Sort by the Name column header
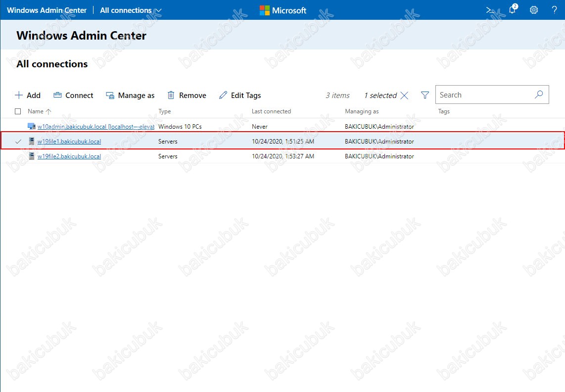Screen dimensions: 565x392 pos(39,111)
